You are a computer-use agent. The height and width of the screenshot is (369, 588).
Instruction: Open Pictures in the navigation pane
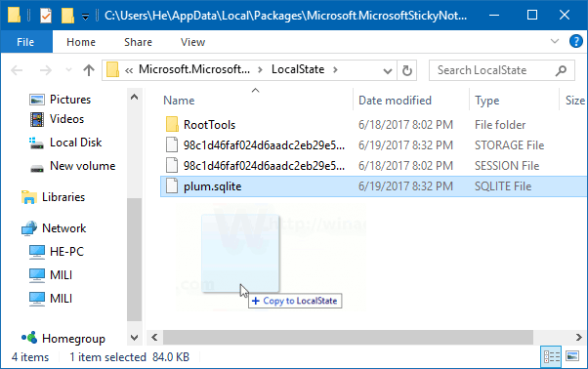click(70, 100)
